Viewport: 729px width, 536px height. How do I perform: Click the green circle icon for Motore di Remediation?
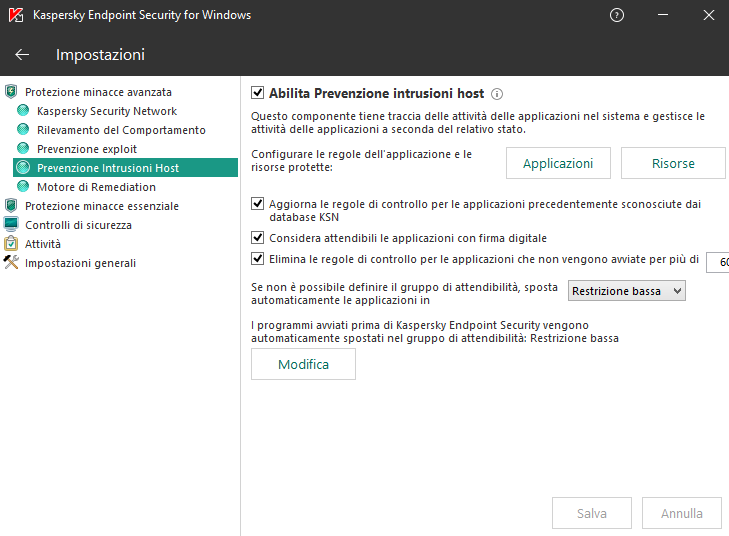23,186
